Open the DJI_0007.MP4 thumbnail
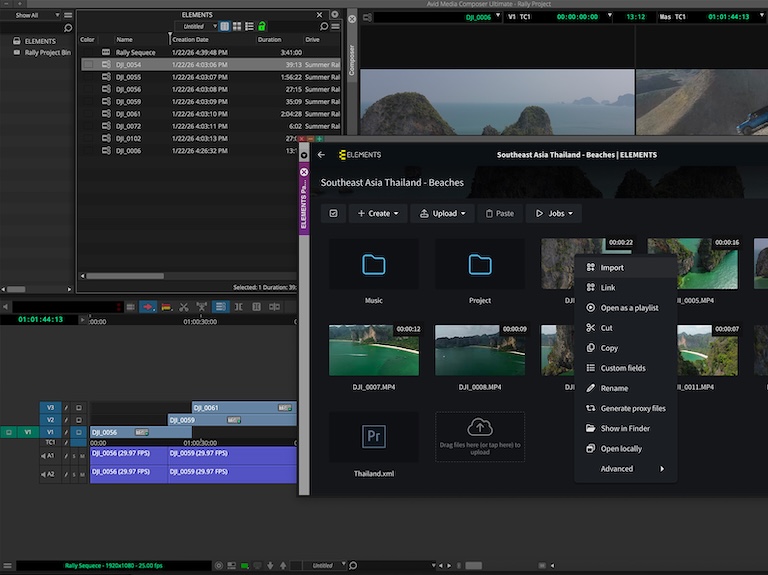 click(x=374, y=350)
